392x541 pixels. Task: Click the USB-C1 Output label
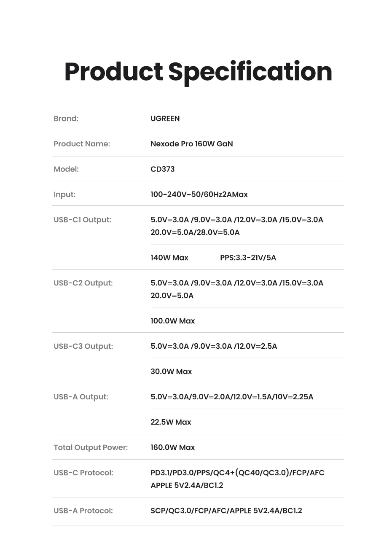83,220
